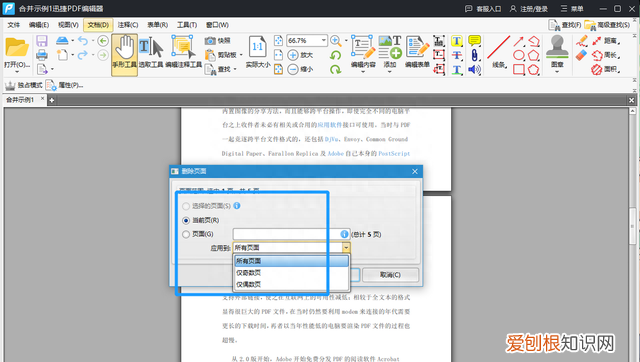
Task: Expand the 添加 dropdown
Action: pos(389,72)
